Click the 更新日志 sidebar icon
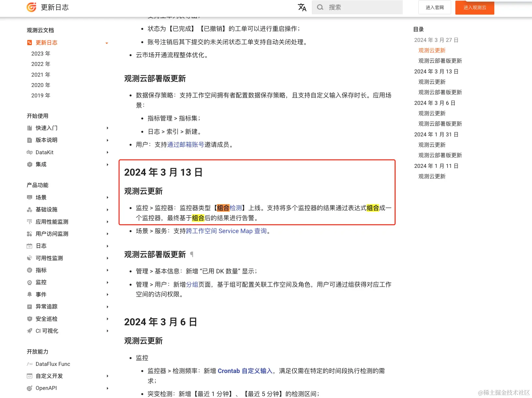The image size is (532, 398). 30,43
